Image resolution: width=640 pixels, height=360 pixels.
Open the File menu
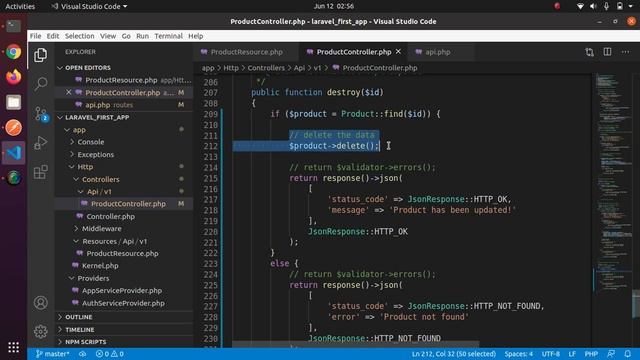point(36,36)
